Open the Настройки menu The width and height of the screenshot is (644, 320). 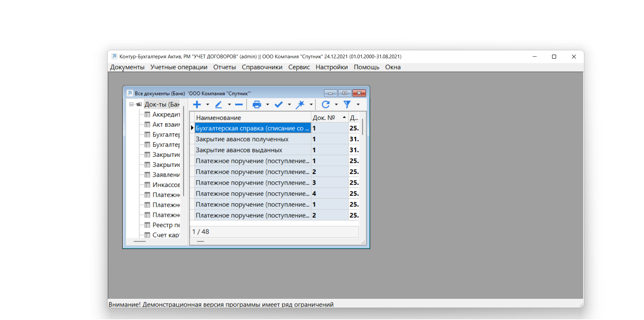[332, 67]
